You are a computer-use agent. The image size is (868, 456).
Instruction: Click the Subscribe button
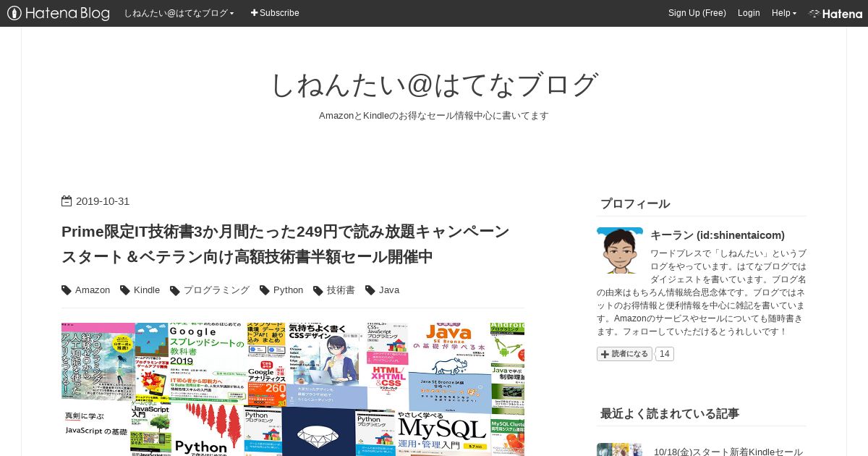[x=275, y=13]
